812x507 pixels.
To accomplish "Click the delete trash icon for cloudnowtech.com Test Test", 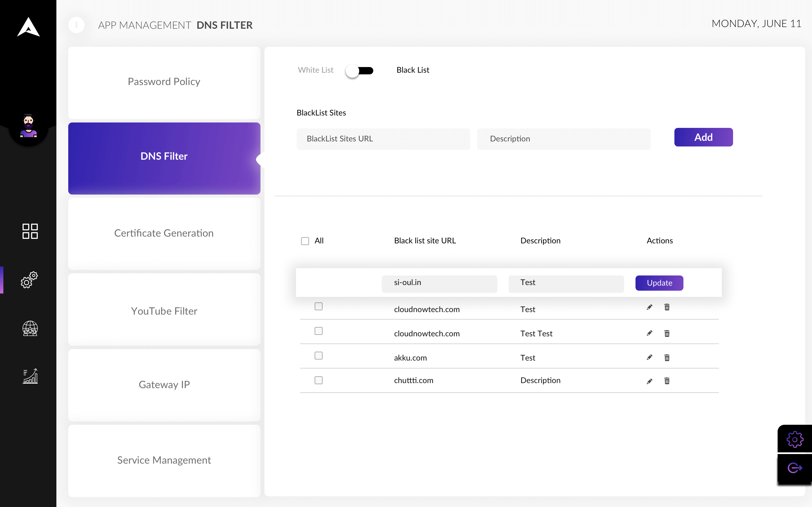I will pyautogui.click(x=667, y=333).
